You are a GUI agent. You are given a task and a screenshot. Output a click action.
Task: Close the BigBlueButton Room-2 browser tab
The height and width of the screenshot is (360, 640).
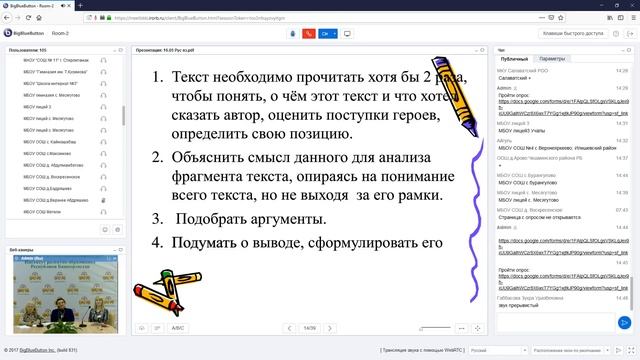click(x=69, y=6)
